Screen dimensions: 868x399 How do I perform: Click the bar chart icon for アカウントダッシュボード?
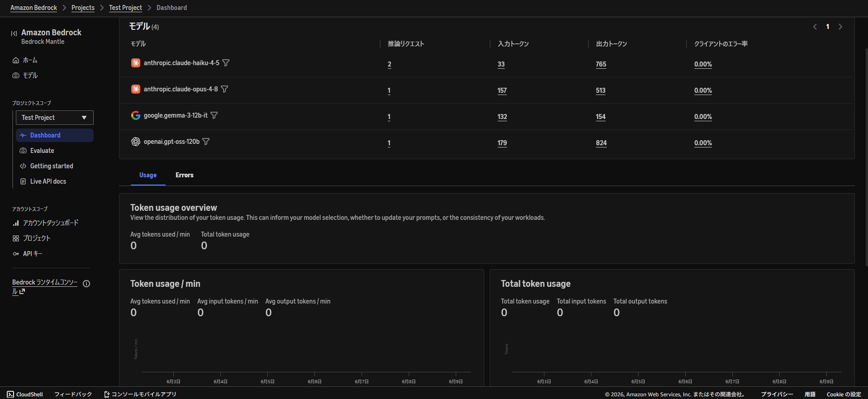click(x=16, y=223)
